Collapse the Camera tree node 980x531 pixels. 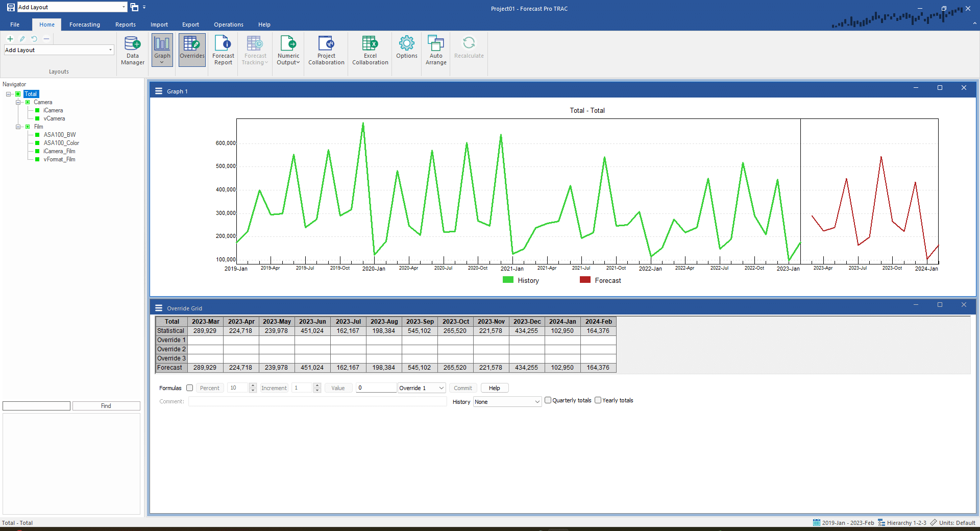coord(18,102)
